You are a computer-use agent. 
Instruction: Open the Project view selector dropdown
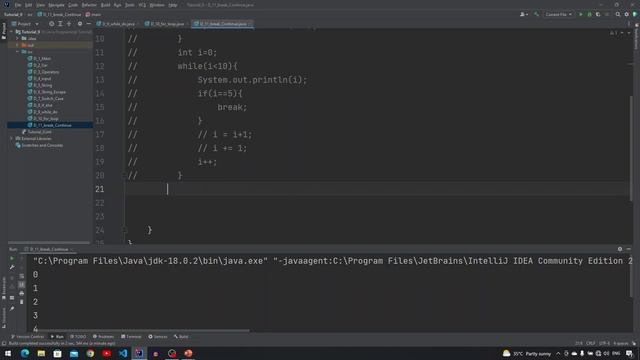25,24
